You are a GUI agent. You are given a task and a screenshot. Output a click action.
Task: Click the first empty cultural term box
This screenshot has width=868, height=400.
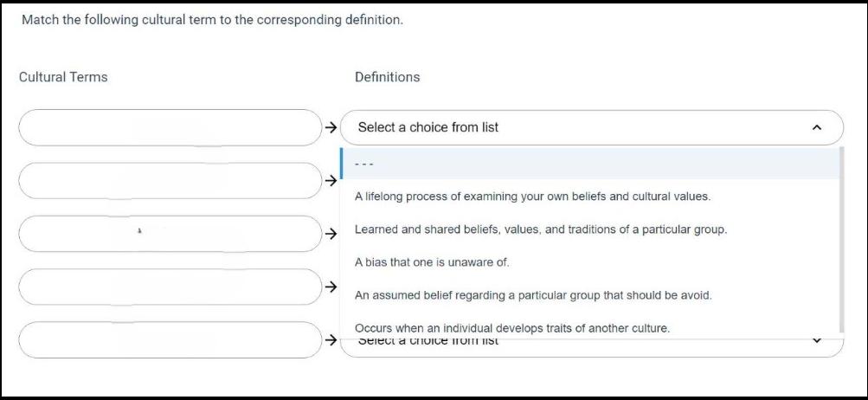(170, 128)
